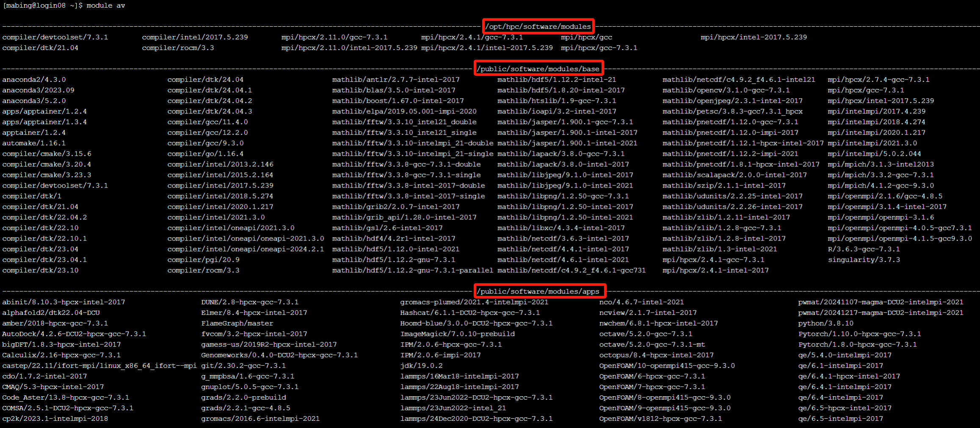Click the FlameGraph/master module entry
Viewport: 980px width, 428px height.
tap(237, 323)
